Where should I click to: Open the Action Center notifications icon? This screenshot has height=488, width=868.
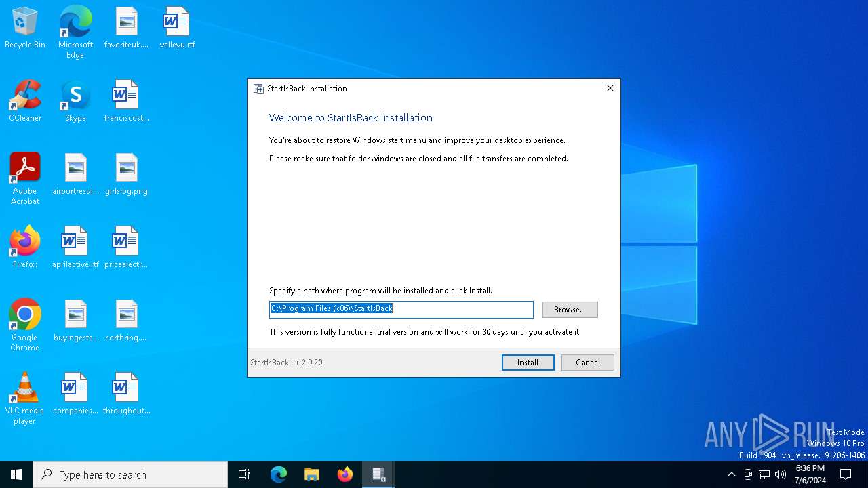846,474
